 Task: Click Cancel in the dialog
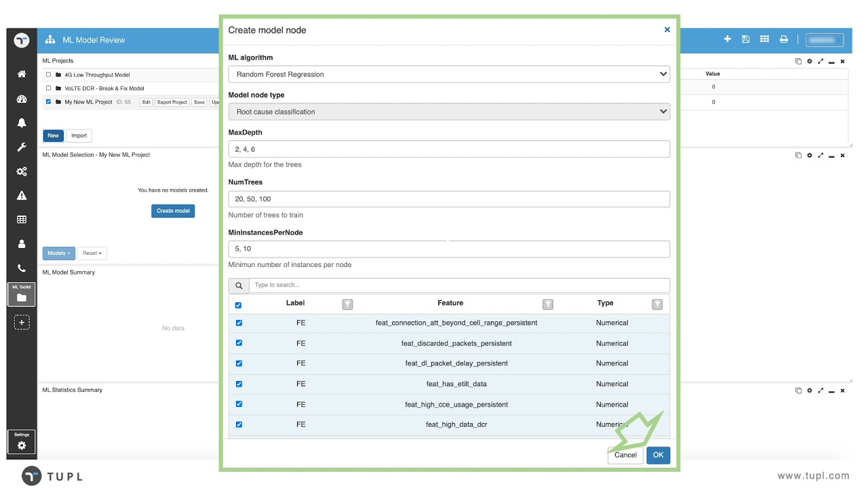625,455
